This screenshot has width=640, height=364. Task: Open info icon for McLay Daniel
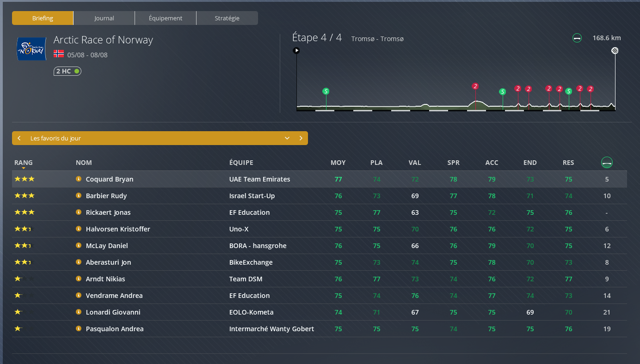(79, 246)
